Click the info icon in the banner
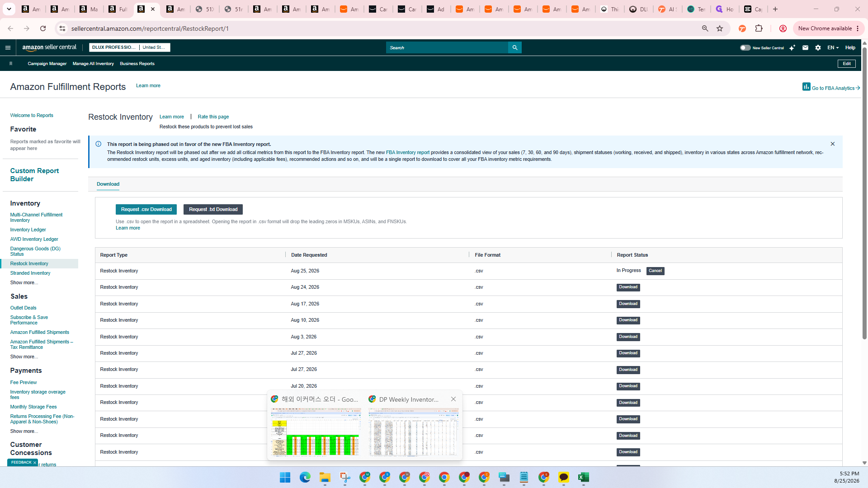Viewport: 868px width, 488px height. click(98, 144)
